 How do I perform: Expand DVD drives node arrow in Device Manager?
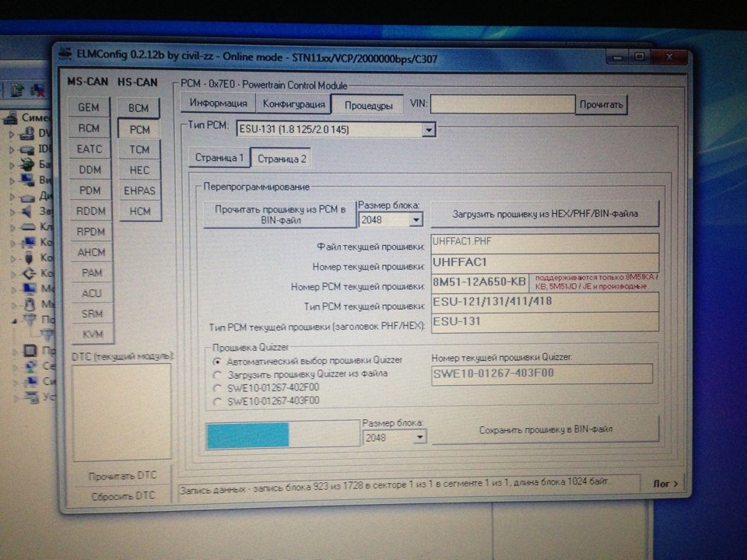click(12, 135)
